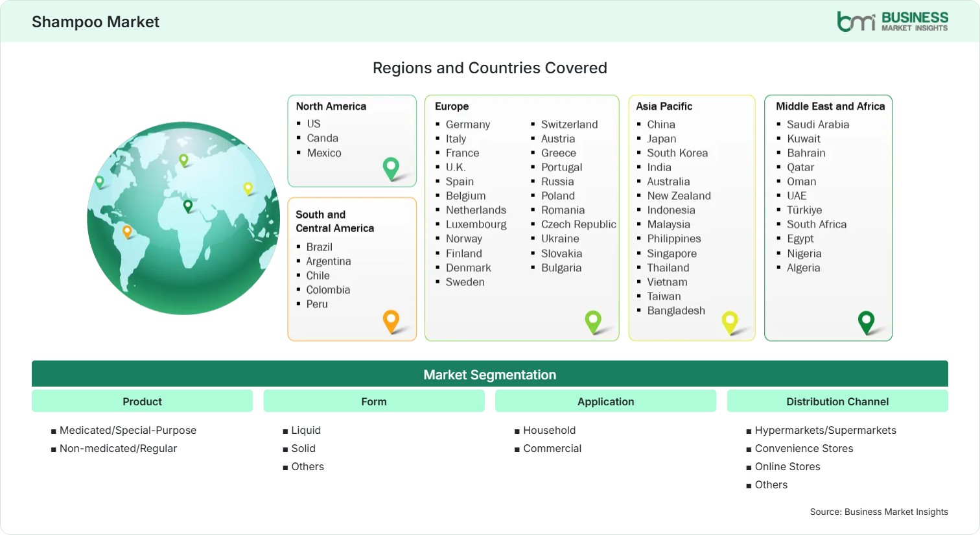Click Luxembourg in Europe list
Image resolution: width=980 pixels, height=535 pixels.
(476, 224)
